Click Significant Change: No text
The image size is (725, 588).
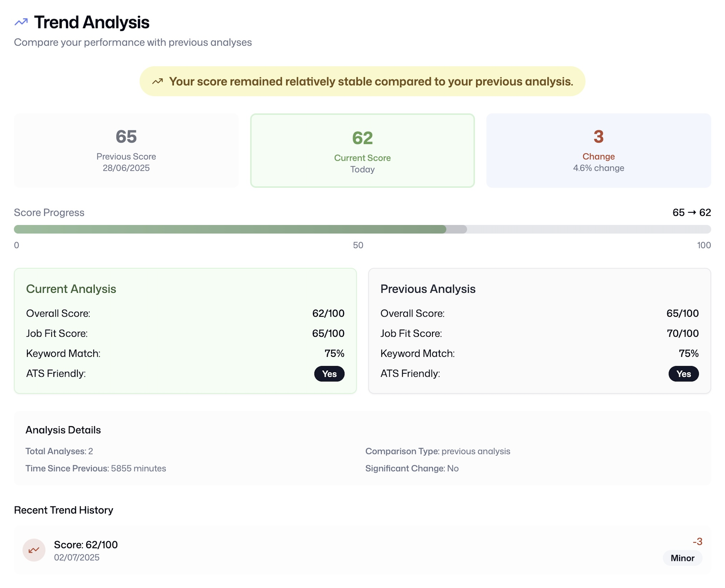[412, 468]
